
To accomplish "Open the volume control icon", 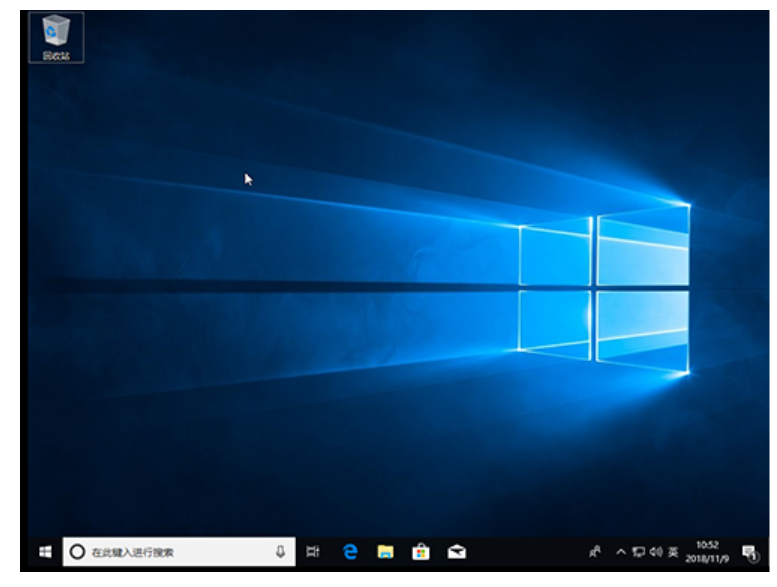I will pyautogui.click(x=656, y=552).
